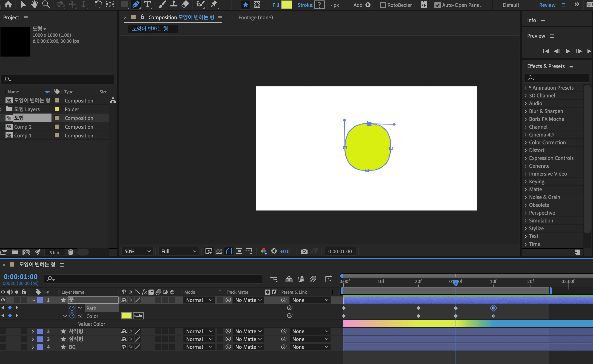Toggle mask and shape path visibility

(x=229, y=251)
